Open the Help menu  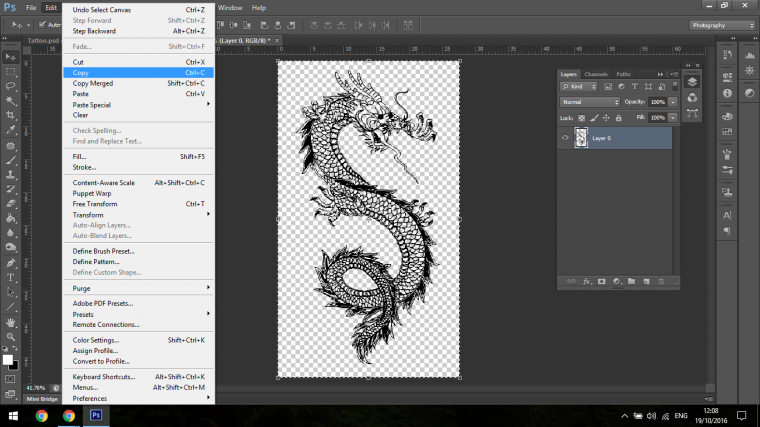258,8
